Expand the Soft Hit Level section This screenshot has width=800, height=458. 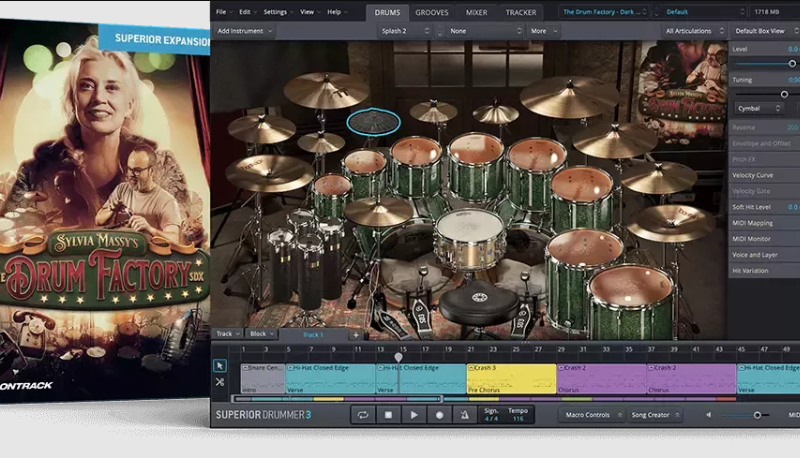(x=764, y=207)
